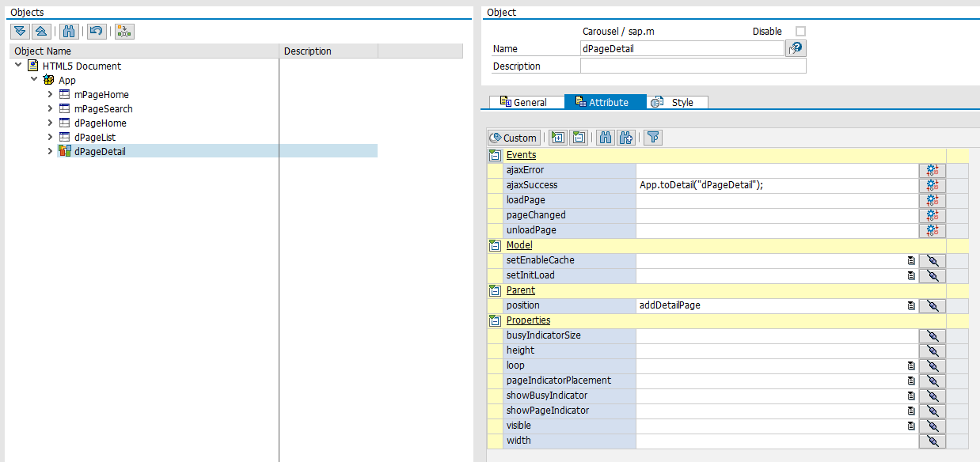The width and height of the screenshot is (980, 462).
Task: Click the binding icon for the loop property
Action: point(932,365)
